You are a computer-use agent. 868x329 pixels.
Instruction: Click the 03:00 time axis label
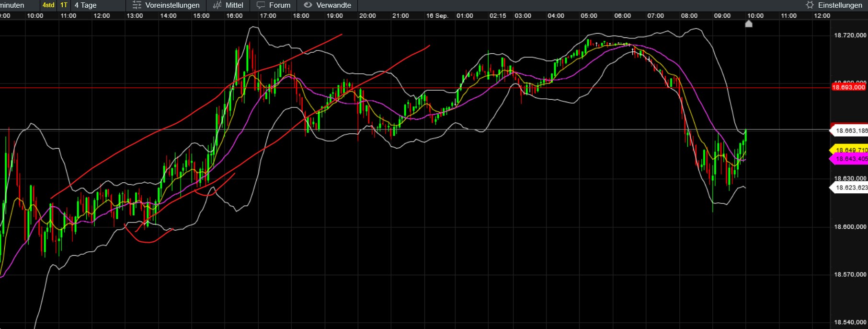(523, 16)
